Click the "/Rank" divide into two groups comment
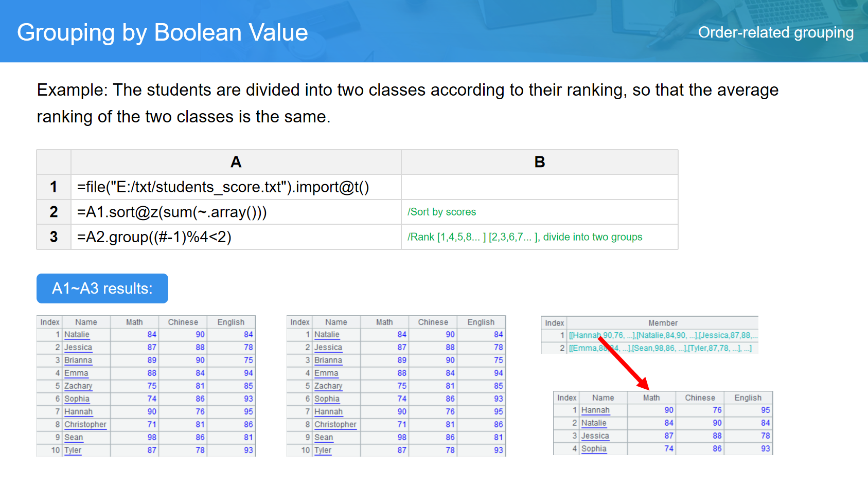Image resolution: width=868 pixels, height=488 pixels. click(x=524, y=237)
